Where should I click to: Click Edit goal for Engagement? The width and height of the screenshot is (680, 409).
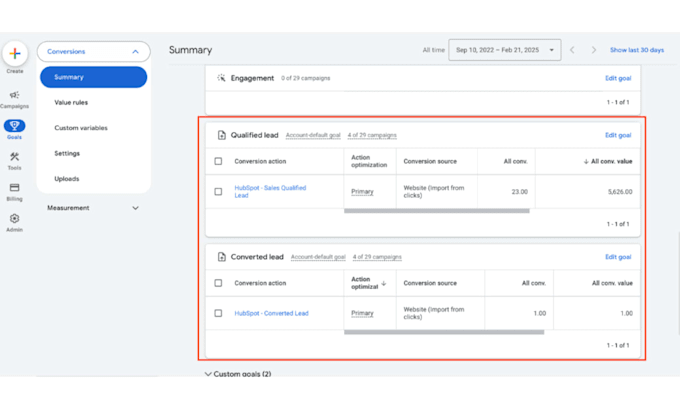pos(618,78)
